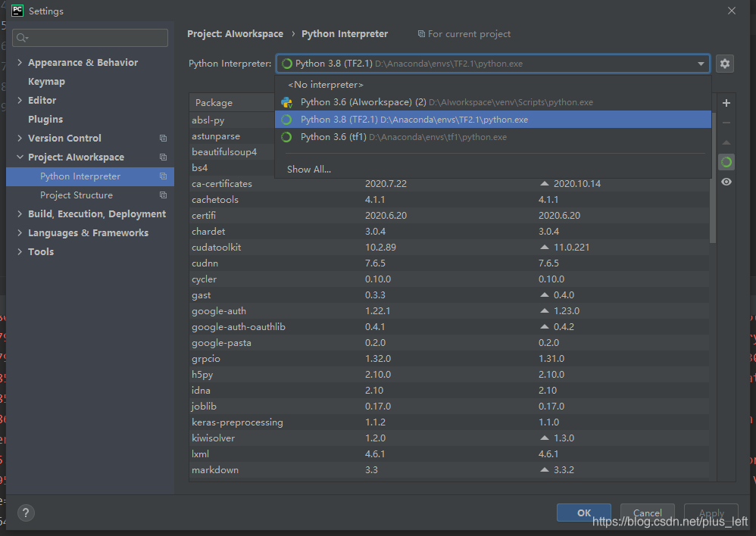Click the upgrade arrow beside ca-certificates 2020.10.14
Screen dimensions: 756x536
click(x=545, y=184)
